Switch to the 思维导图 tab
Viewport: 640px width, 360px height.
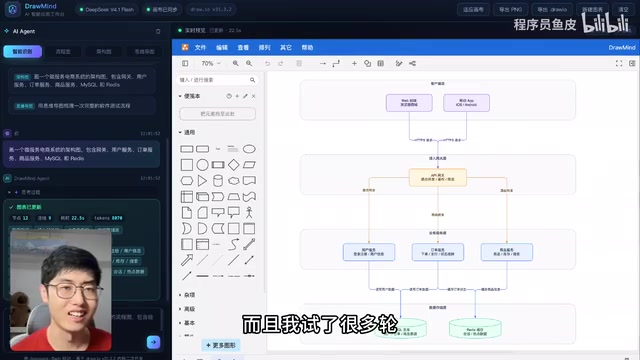(144, 52)
